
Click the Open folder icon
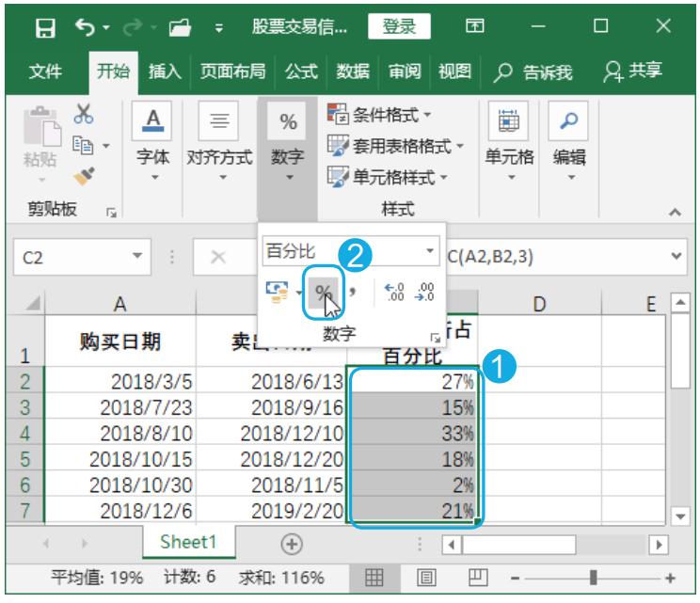point(180,27)
